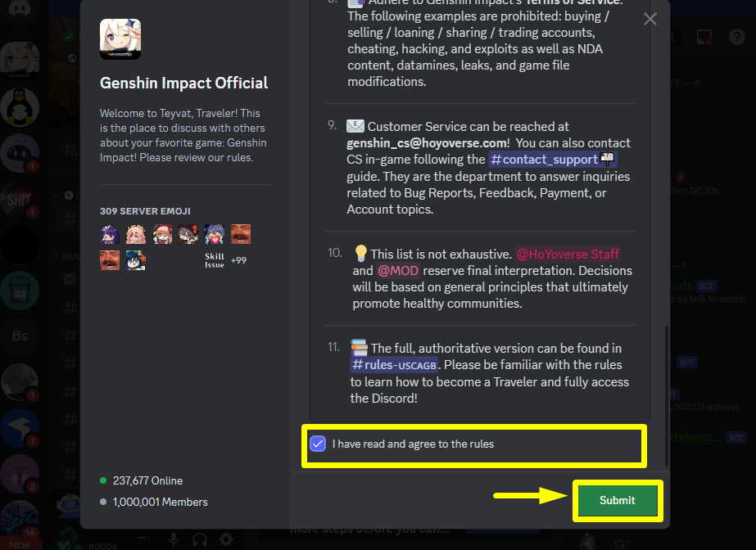Open Discord home icon in the server sidebar
This screenshot has width=756, height=550.
20,9
